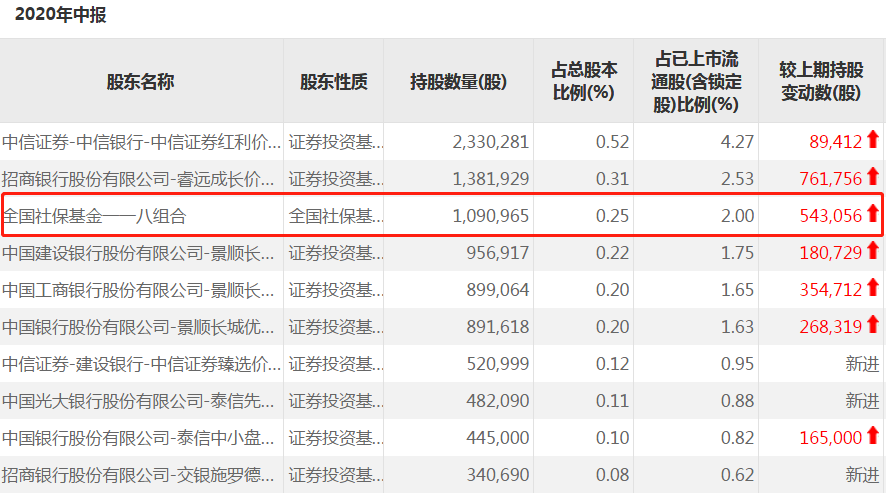Click circulating share ratio 0.62
Screen dimensions: 886x493
pos(737,475)
